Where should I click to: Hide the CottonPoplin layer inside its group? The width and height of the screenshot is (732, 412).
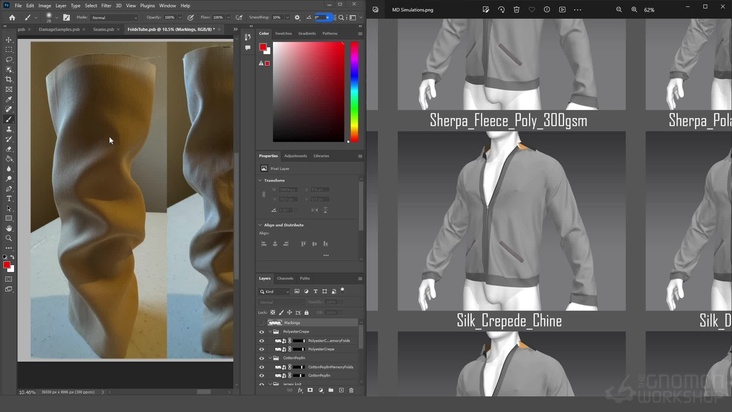[261, 376]
